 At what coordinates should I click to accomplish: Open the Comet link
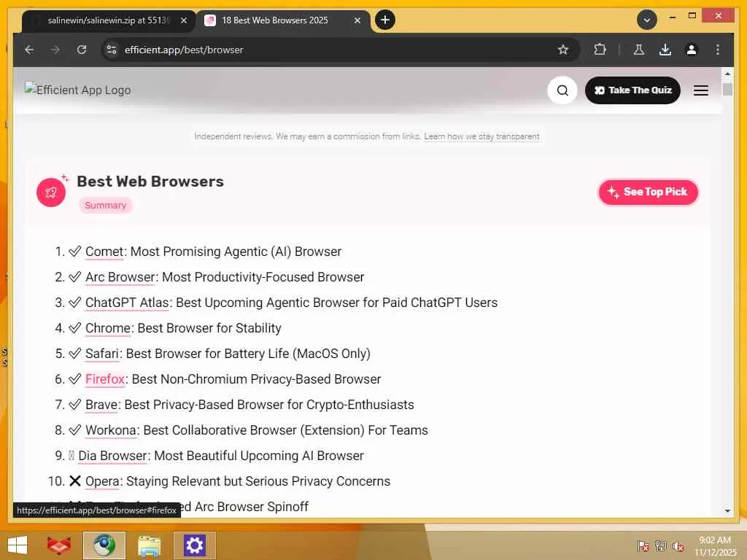tap(105, 252)
